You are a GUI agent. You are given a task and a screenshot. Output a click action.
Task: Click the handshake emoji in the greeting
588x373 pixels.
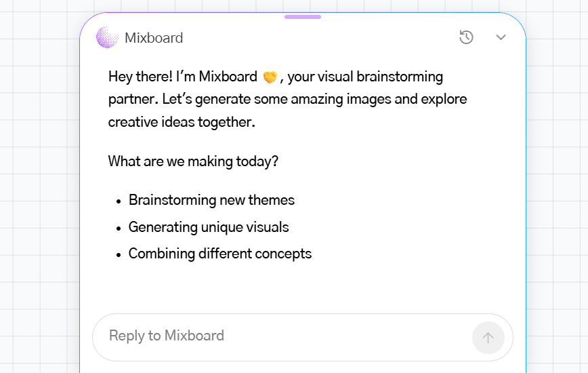coord(270,77)
